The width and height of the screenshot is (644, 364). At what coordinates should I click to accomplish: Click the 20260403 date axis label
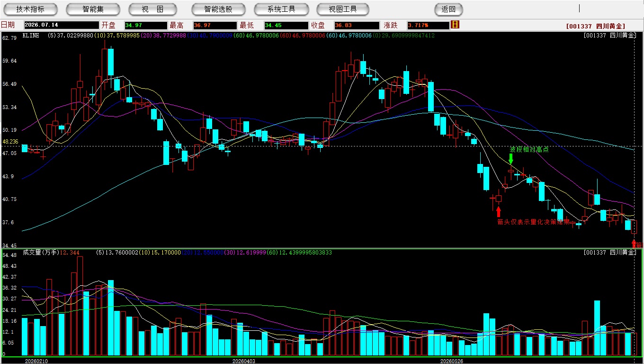243,361
